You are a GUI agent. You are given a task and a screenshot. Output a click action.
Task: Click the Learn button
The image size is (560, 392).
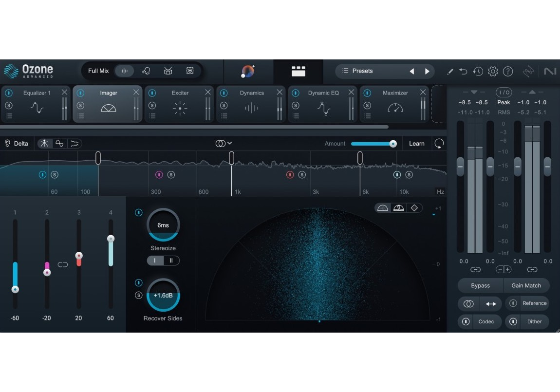click(416, 144)
